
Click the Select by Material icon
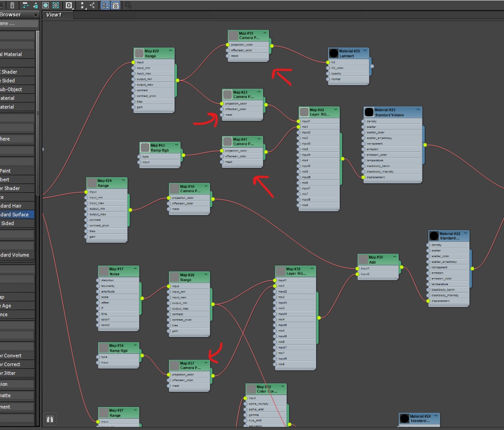point(128,5)
